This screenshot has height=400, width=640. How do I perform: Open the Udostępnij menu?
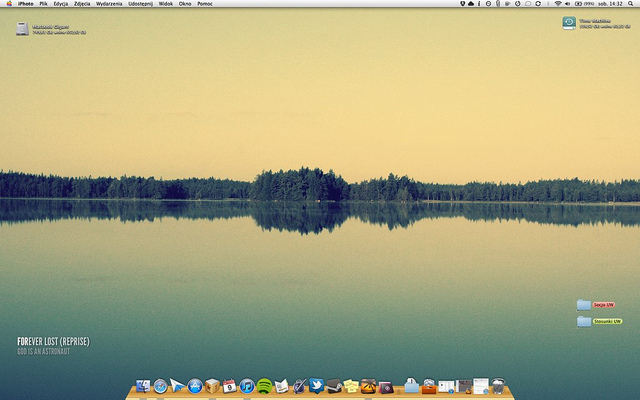(140, 4)
